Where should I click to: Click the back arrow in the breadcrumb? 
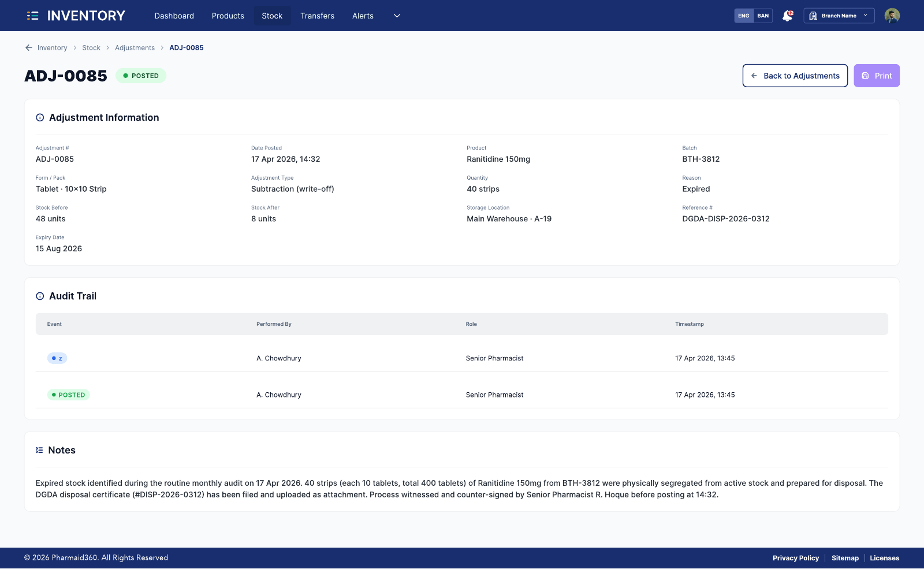pos(29,48)
